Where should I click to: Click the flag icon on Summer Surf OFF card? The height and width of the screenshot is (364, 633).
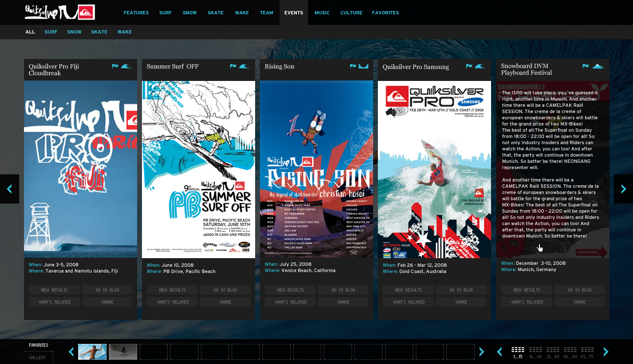[x=233, y=67]
